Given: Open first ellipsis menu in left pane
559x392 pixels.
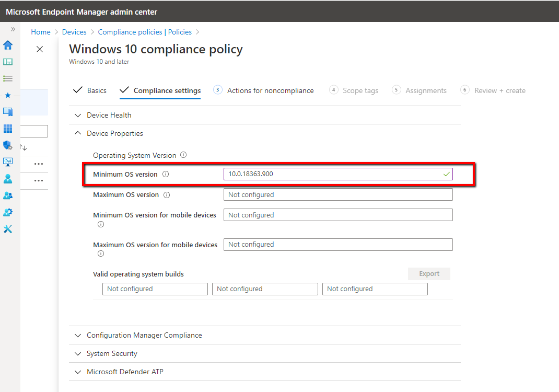Looking at the screenshot, I should 39,164.
